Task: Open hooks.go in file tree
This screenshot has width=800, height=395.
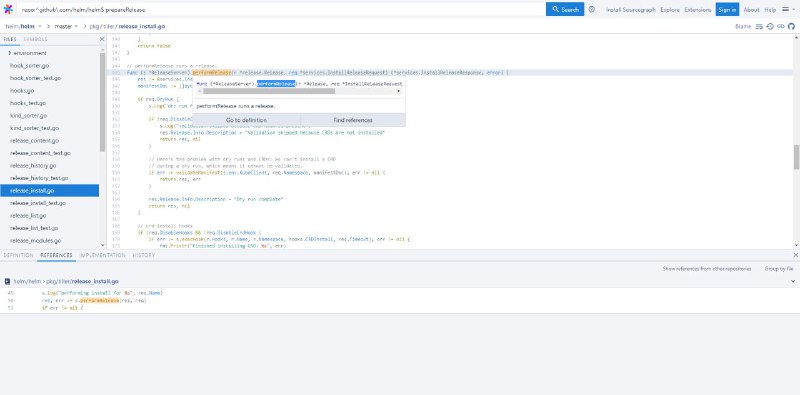Action: click(22, 90)
